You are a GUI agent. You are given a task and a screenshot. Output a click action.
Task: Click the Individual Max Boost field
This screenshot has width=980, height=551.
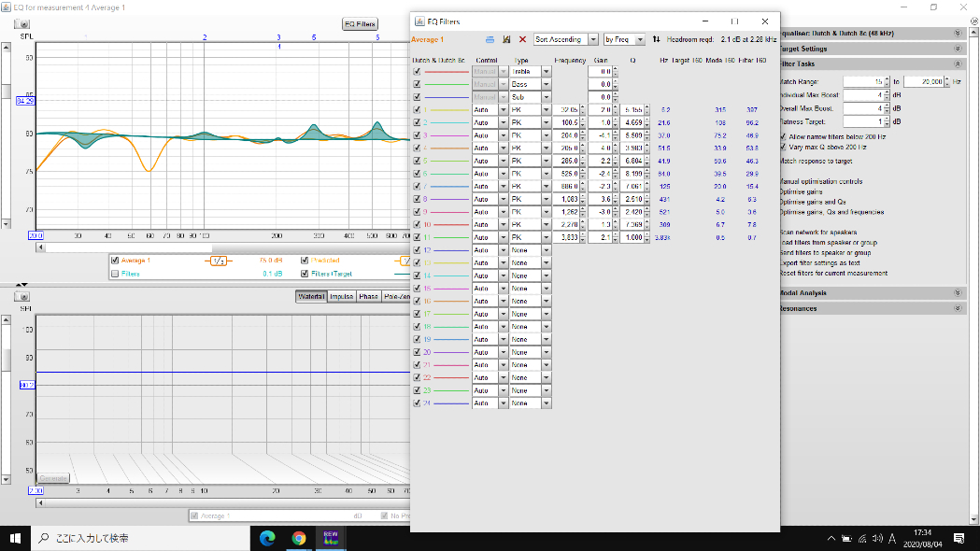(x=863, y=95)
